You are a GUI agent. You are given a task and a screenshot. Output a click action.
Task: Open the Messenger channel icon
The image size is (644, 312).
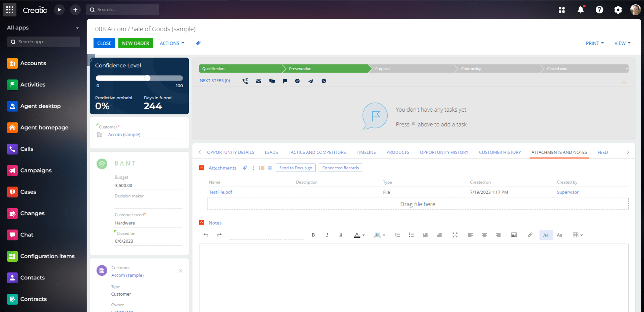tap(297, 81)
